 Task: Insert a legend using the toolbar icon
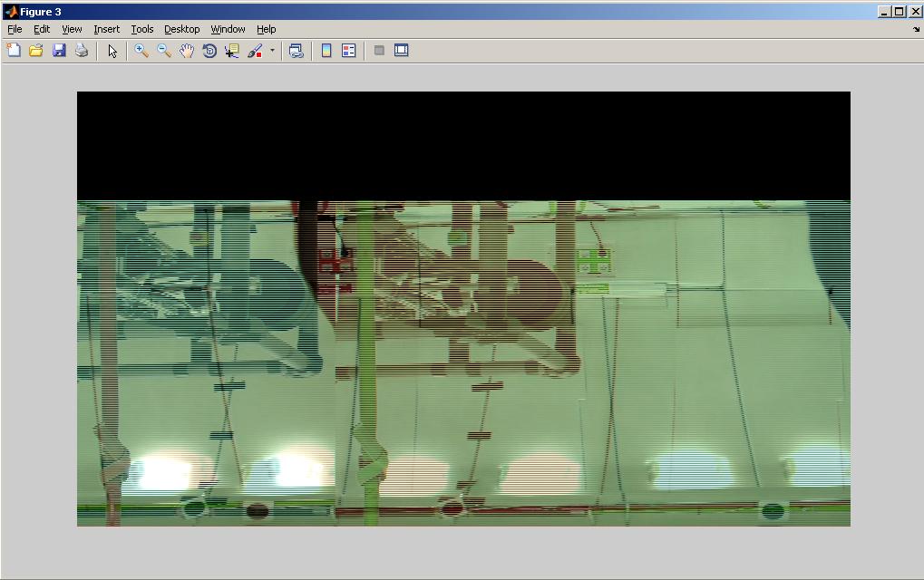point(349,51)
